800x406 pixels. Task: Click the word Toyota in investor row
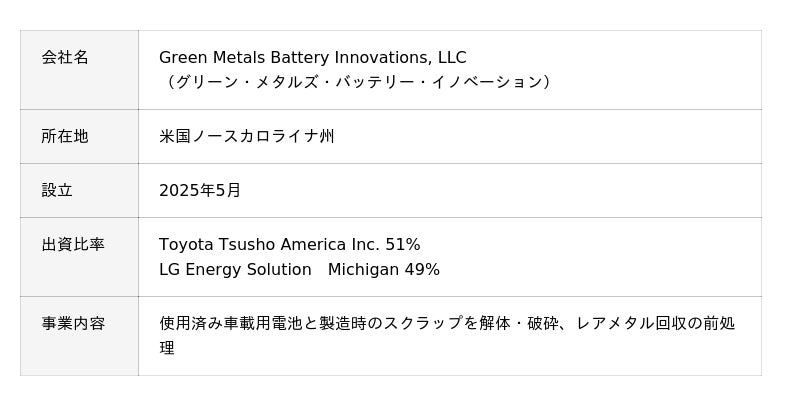[x=186, y=244]
